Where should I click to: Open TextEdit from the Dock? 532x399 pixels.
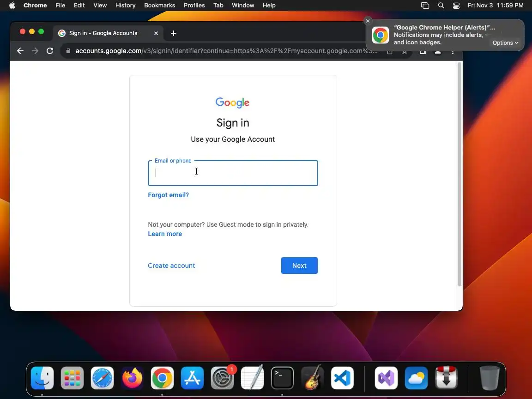(x=253, y=378)
